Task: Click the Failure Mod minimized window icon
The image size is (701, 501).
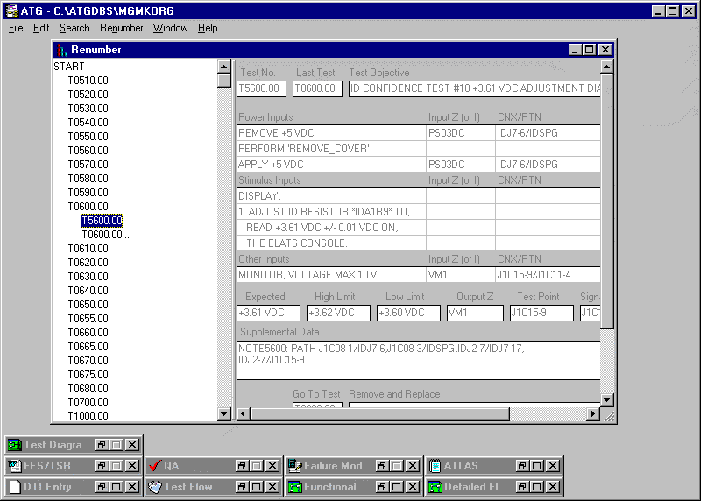Action: 294,466
